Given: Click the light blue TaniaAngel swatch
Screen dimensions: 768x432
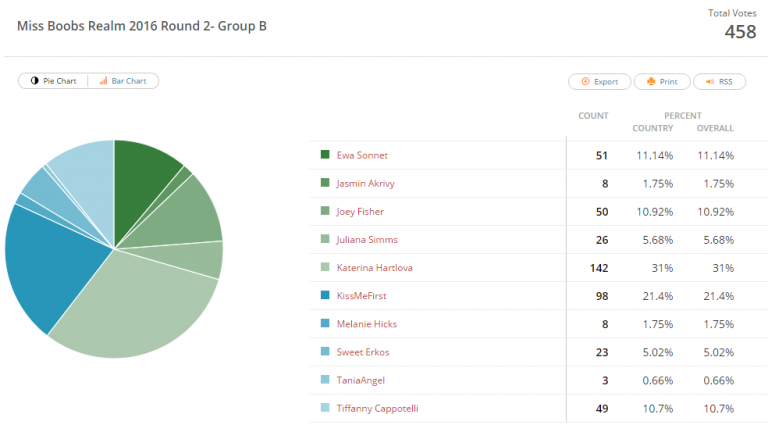Looking at the screenshot, I should tap(325, 379).
